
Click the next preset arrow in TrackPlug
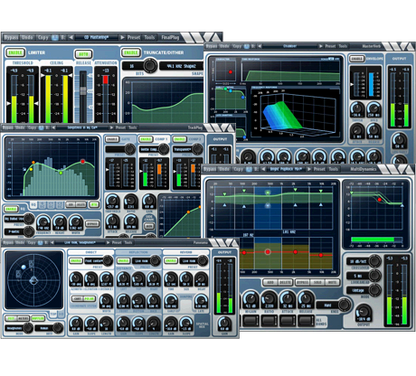point(112,127)
